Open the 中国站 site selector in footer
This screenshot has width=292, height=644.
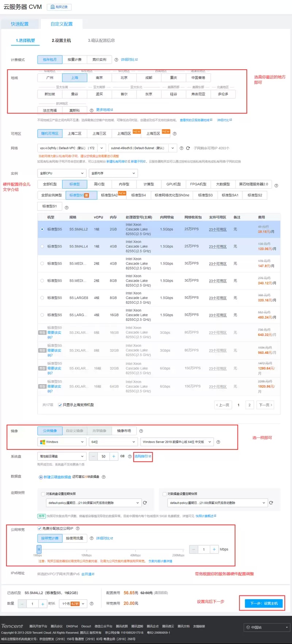[x=268, y=628]
